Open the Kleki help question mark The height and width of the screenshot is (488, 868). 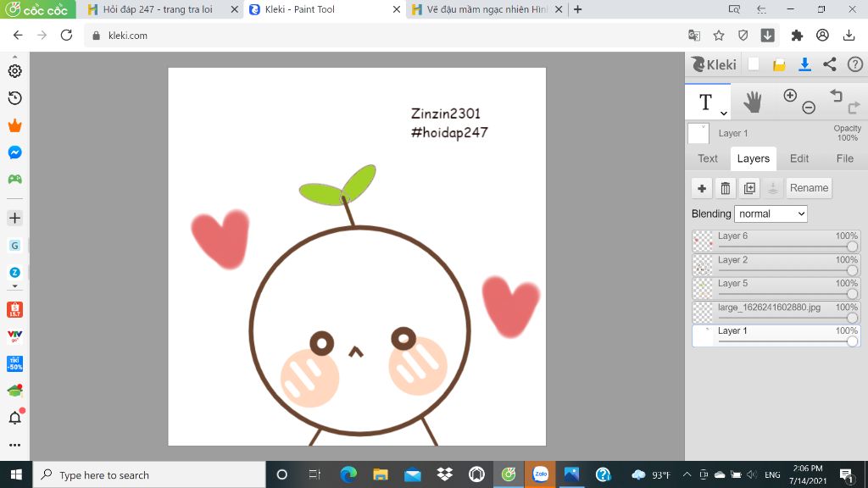tap(854, 64)
